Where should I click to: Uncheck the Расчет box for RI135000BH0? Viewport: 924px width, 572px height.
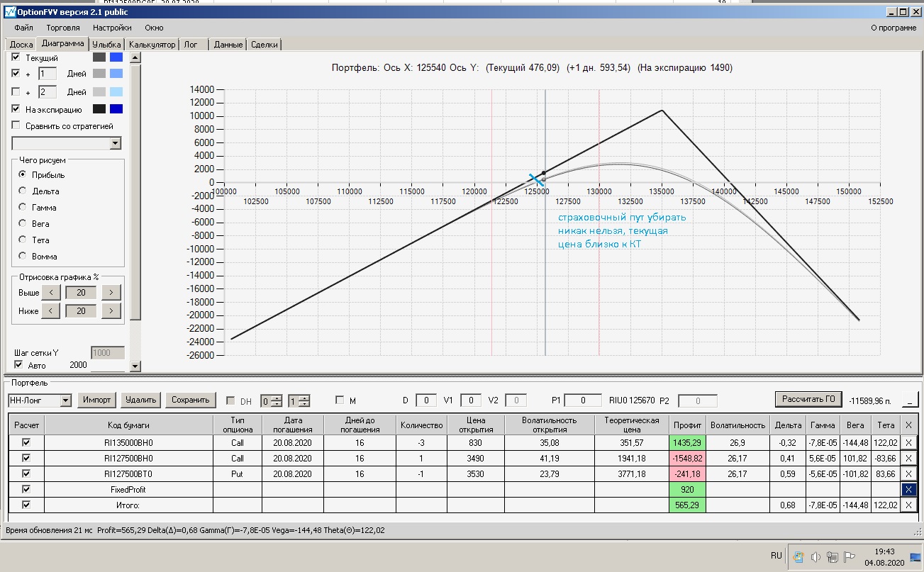pyautogui.click(x=27, y=442)
